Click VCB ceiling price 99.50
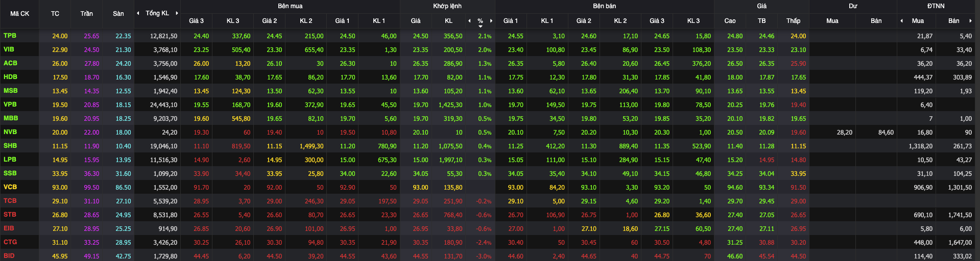 coord(92,188)
